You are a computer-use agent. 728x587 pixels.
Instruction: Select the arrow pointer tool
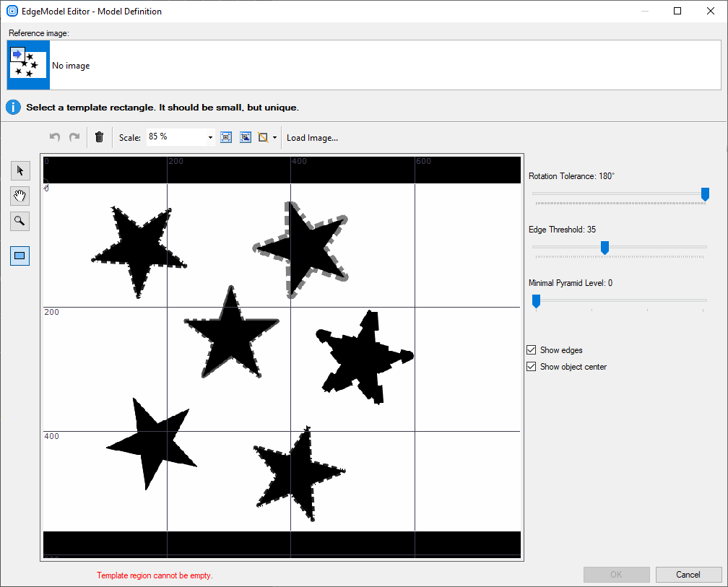pos(19,170)
